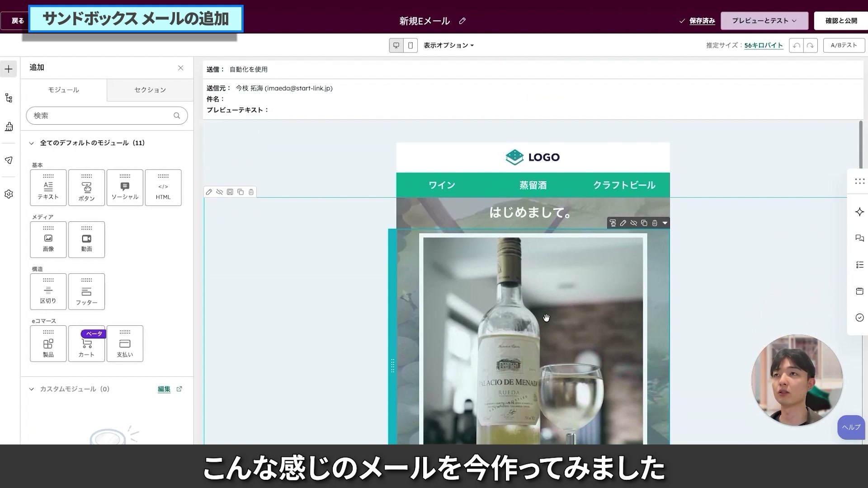Toggle desktop preview view
The width and height of the screenshot is (868, 488).
396,45
